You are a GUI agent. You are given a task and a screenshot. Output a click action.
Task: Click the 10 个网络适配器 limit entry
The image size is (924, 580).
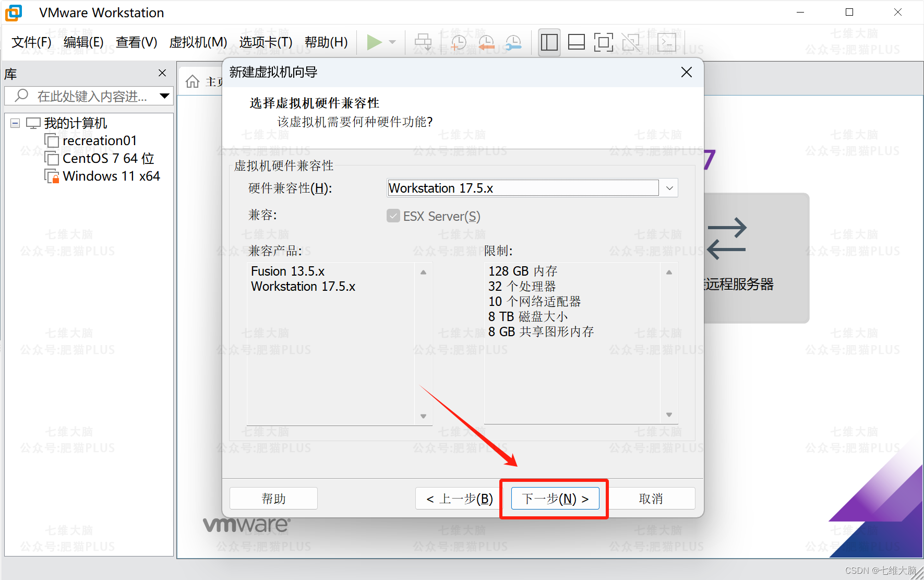[534, 302]
